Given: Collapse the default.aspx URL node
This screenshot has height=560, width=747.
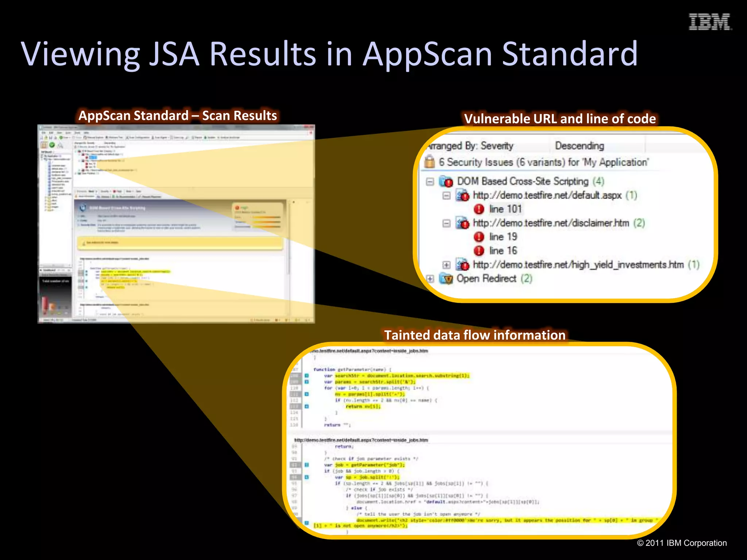Looking at the screenshot, I should pyautogui.click(x=446, y=196).
